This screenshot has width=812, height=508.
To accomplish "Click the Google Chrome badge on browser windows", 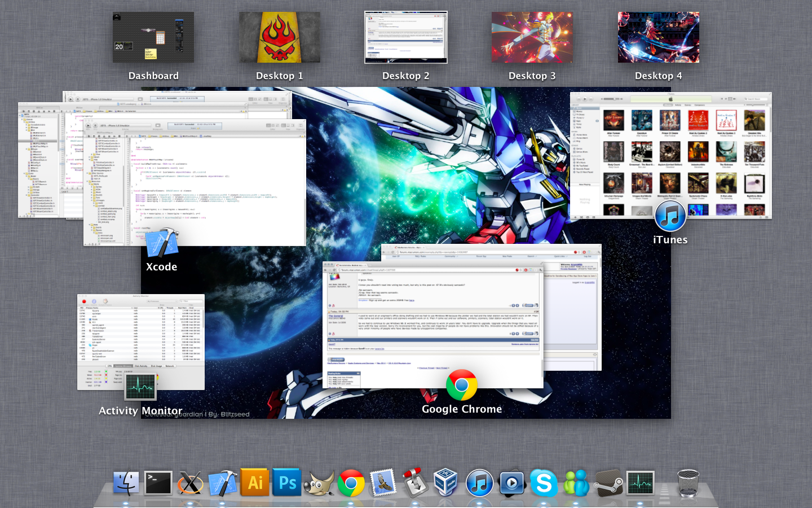I will pos(462,385).
